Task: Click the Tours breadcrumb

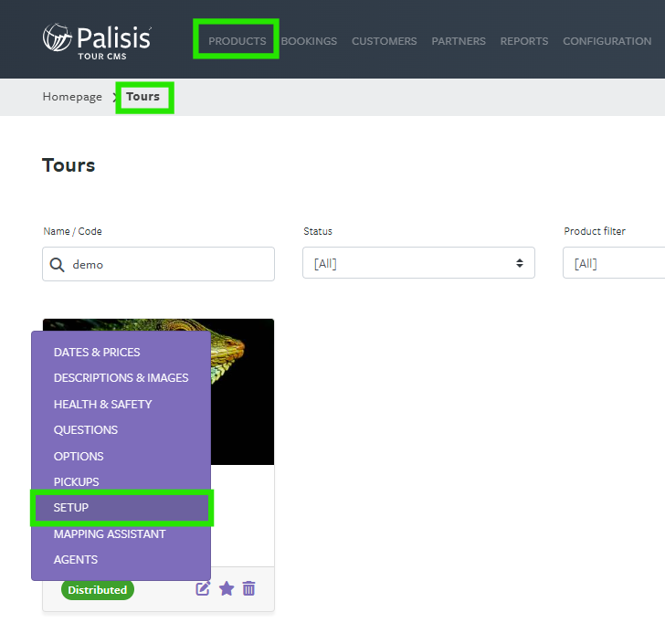Action: click(142, 97)
